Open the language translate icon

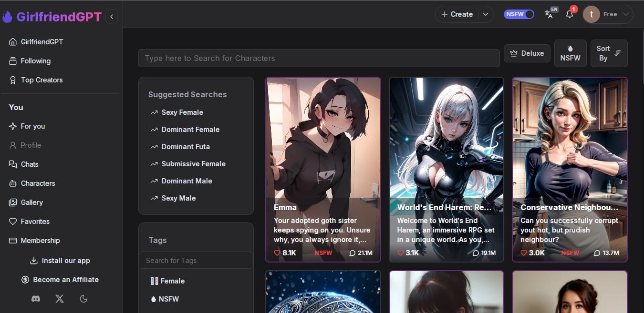point(549,14)
